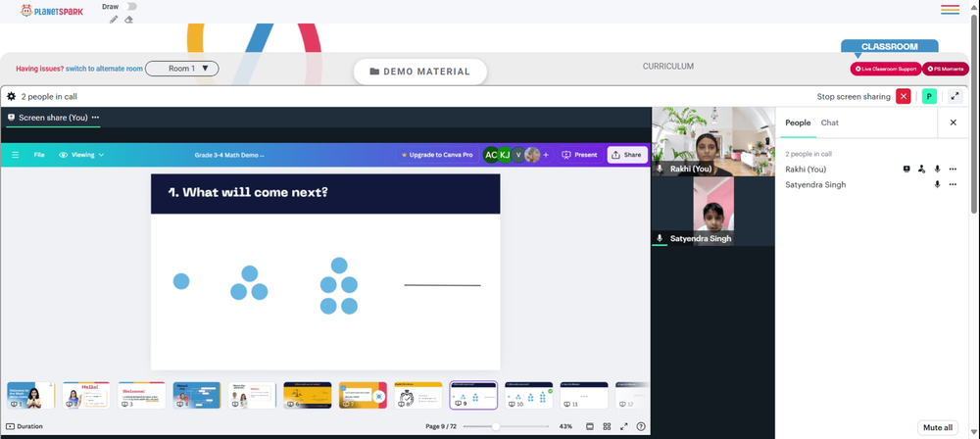This screenshot has height=439, width=980.
Task: Close the People side panel
Action: (x=954, y=122)
